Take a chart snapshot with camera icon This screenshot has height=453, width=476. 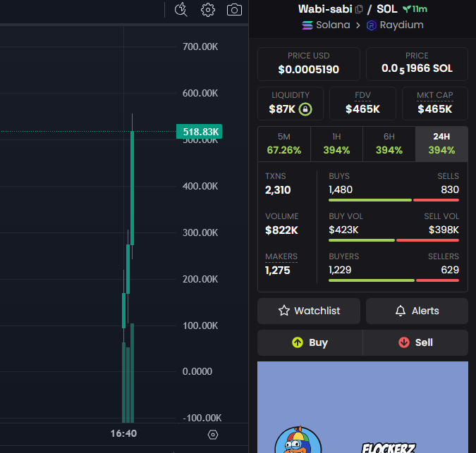(x=234, y=10)
